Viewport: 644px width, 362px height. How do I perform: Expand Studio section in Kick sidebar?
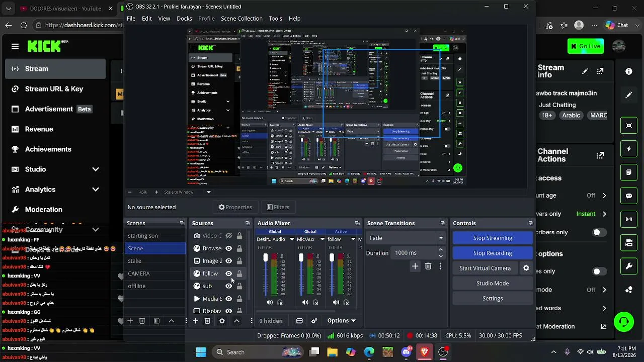click(x=96, y=169)
